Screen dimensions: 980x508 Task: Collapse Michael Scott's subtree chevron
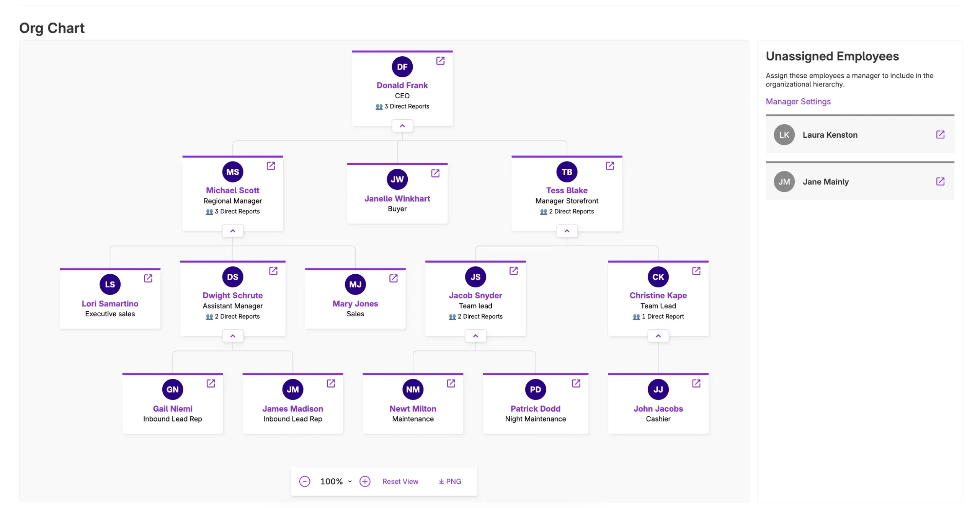pos(232,231)
